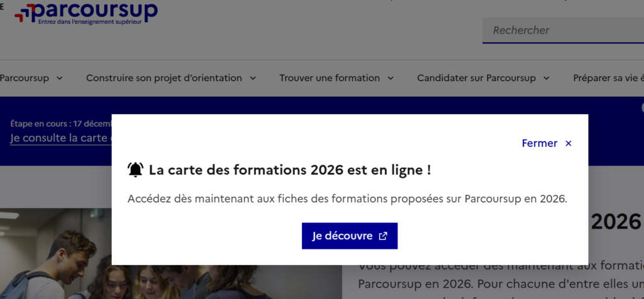The image size is (644, 299).
Task: Follow the "Je consulte la carte" link
Action: pos(60,138)
